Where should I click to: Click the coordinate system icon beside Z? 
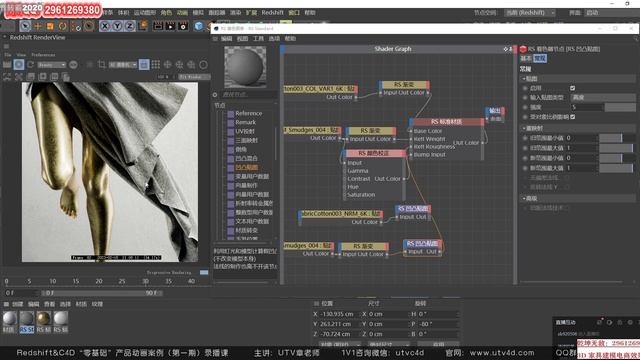[x=143, y=26]
